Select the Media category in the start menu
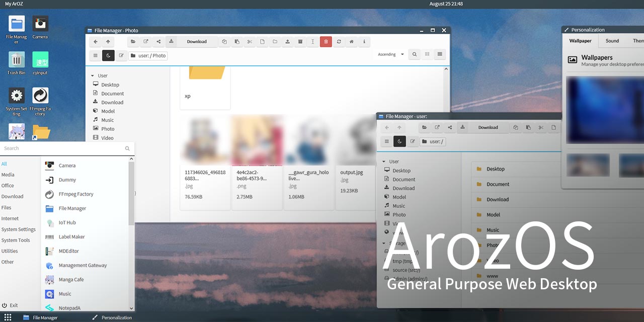This screenshot has height=322, width=644. 8,175
